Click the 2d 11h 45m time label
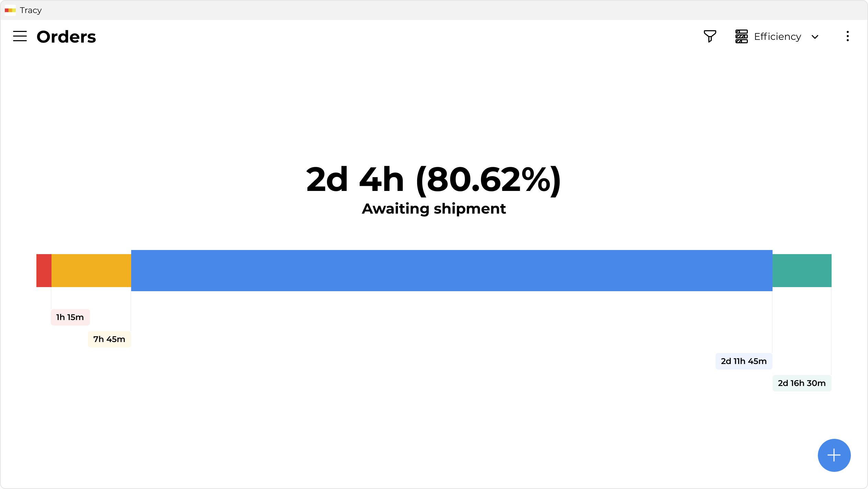868x489 pixels. (x=744, y=361)
